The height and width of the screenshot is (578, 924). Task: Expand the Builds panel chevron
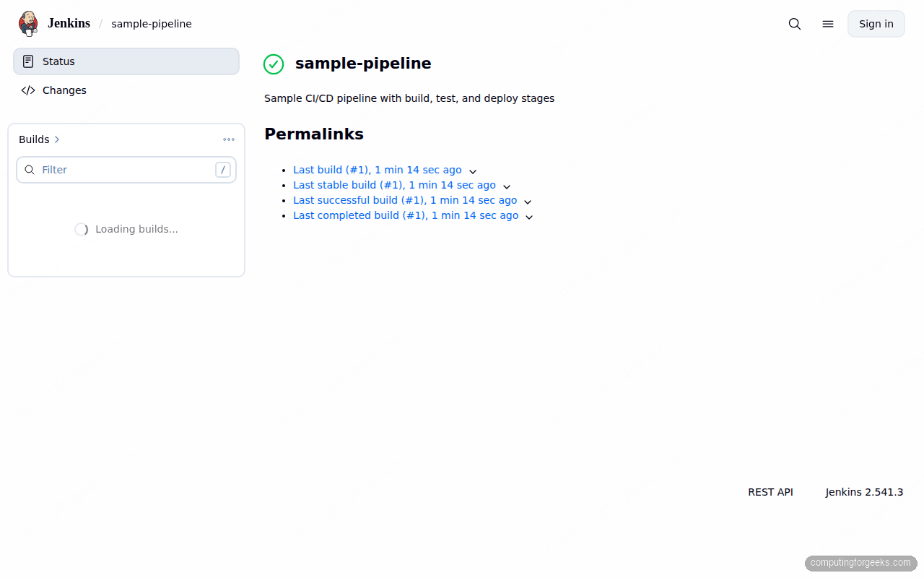(57, 139)
